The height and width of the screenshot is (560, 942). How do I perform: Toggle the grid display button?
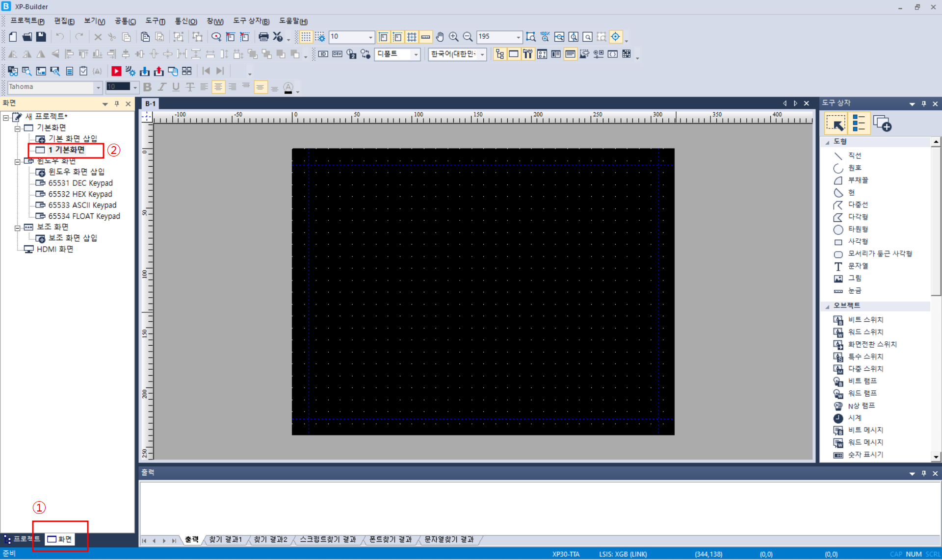[306, 37]
